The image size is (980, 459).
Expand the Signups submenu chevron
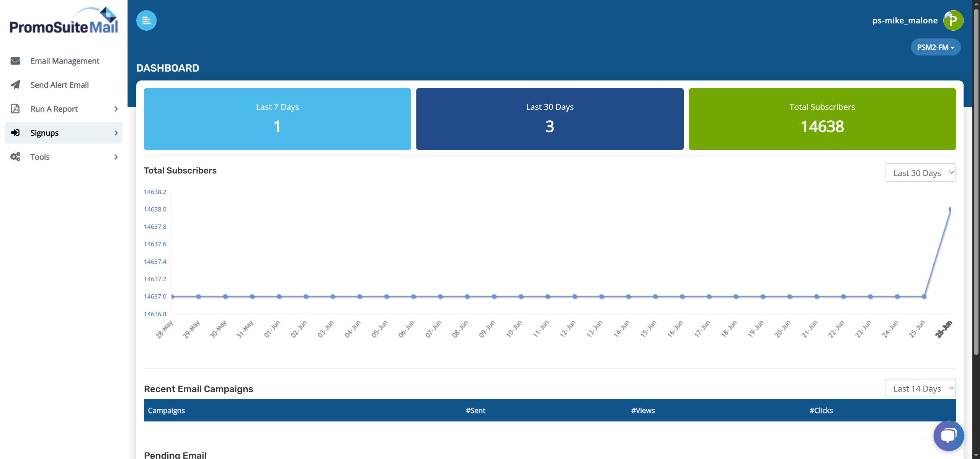click(x=116, y=133)
